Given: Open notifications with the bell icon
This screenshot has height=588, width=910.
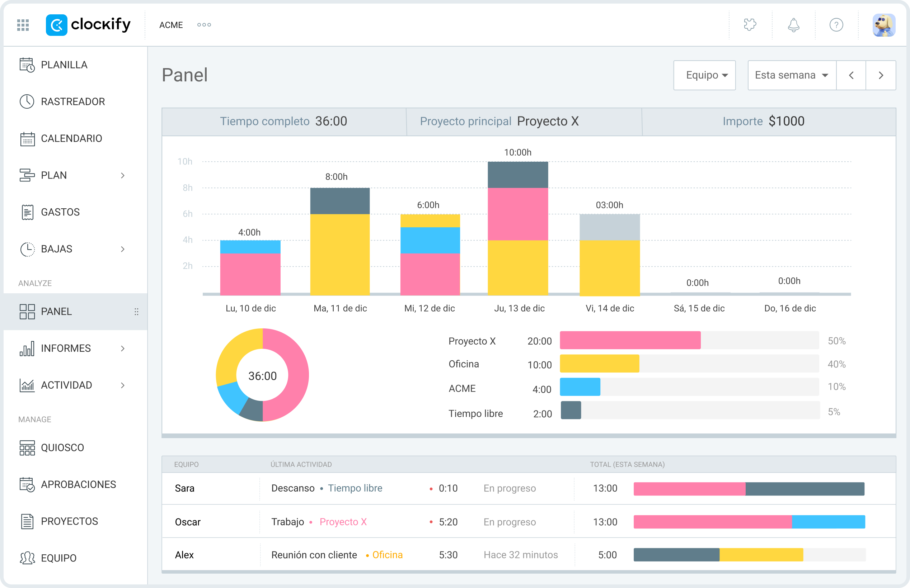Looking at the screenshot, I should [x=793, y=25].
